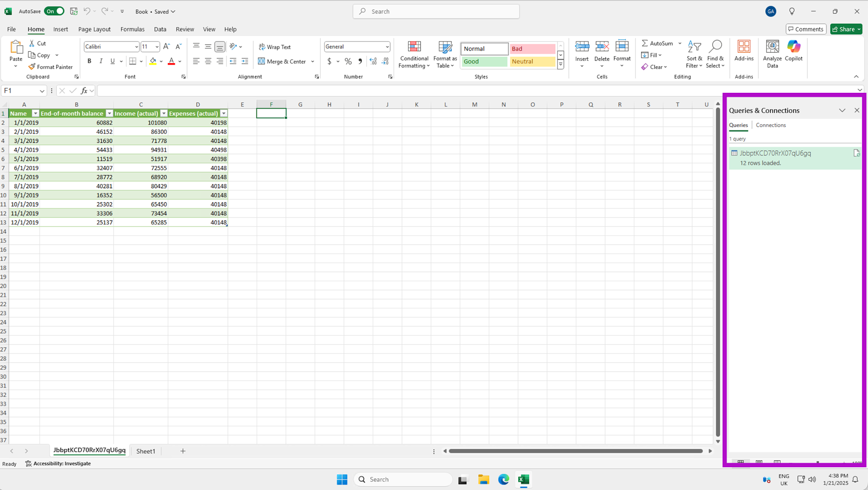This screenshot has height=490, width=868.
Task: Expand the Fill Color dropdown arrow
Action: [161, 61]
